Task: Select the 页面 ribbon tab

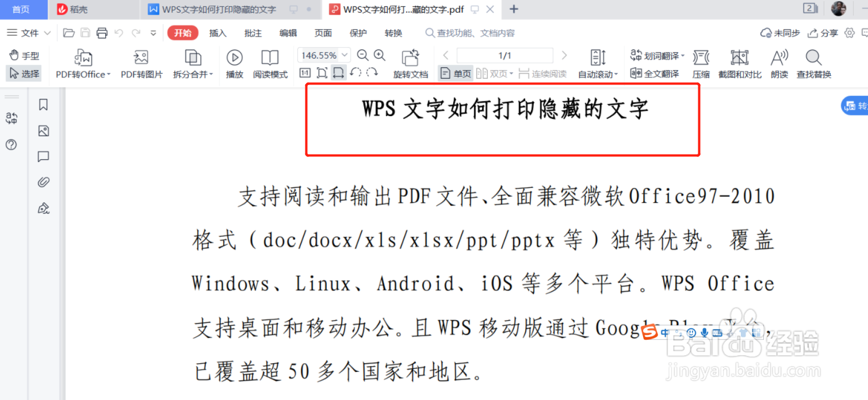Action: pos(323,33)
